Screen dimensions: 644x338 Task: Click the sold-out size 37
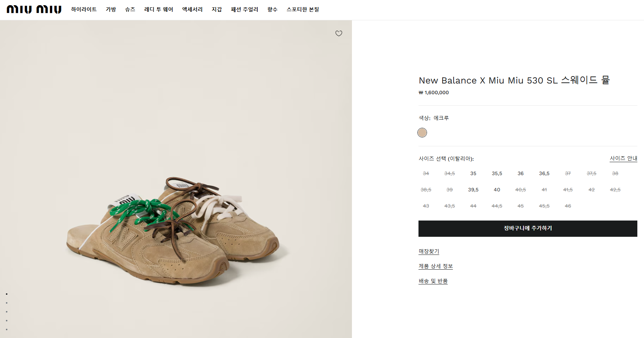coord(568,173)
